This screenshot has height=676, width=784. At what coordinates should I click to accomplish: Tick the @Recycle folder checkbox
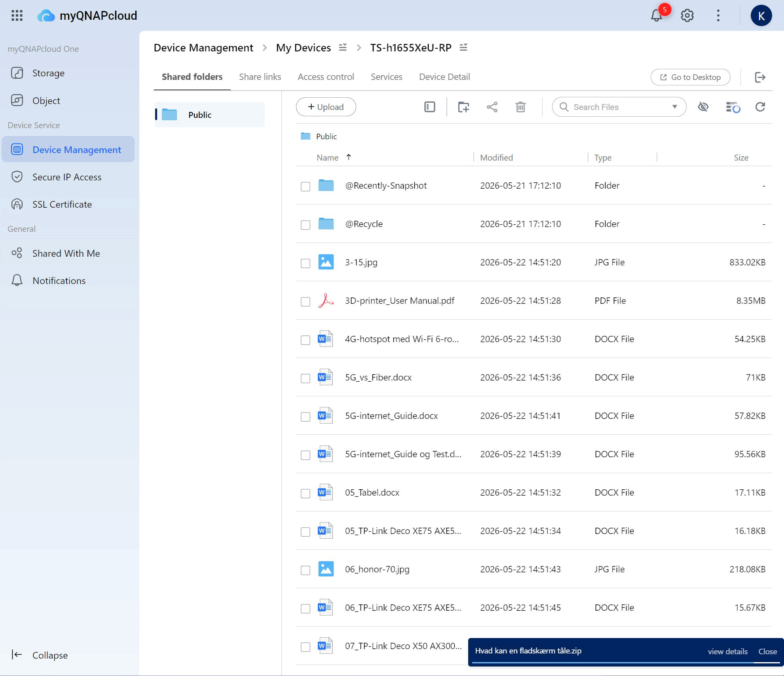[305, 225]
